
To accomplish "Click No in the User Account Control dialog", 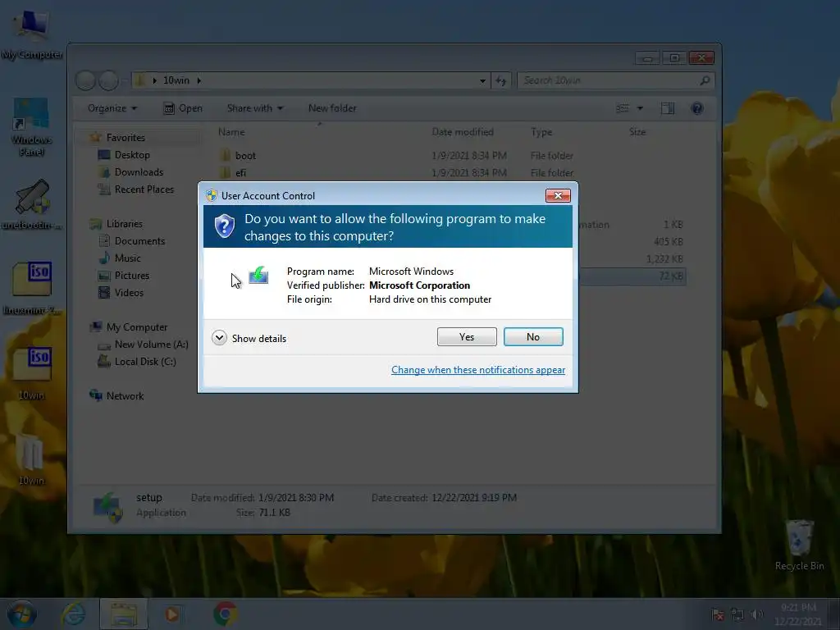I will (x=533, y=337).
